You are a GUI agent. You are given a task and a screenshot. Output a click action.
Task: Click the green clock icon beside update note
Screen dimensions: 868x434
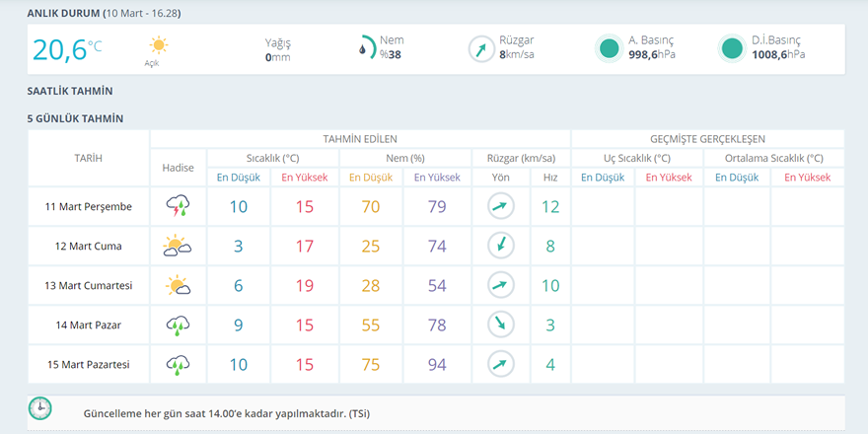pos(40,409)
